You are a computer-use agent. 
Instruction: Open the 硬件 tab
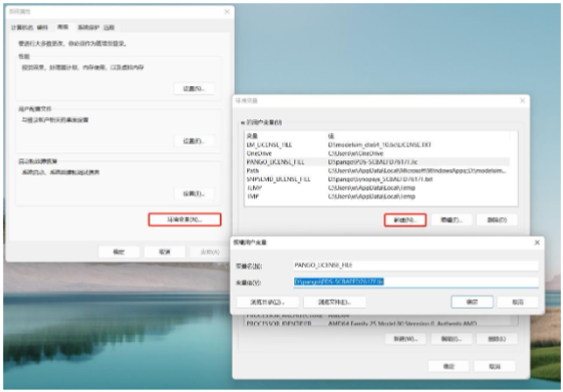coord(42,27)
